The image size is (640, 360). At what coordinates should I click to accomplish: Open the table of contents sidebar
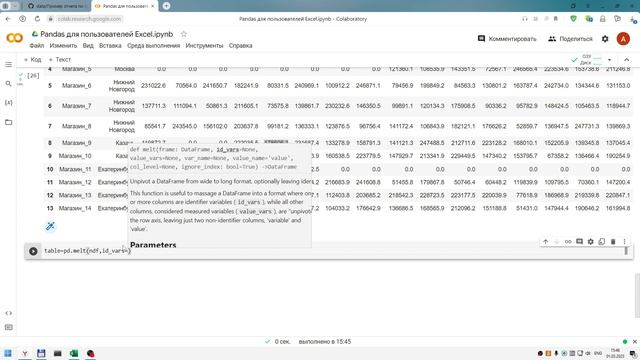[8, 64]
